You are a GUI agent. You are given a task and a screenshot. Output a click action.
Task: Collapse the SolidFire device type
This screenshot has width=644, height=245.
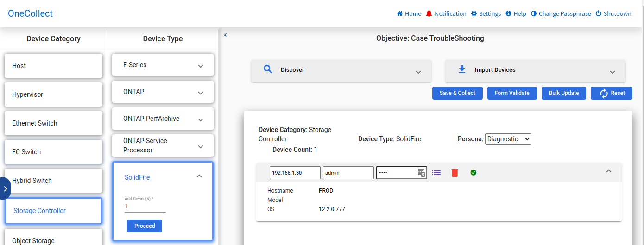(x=199, y=176)
